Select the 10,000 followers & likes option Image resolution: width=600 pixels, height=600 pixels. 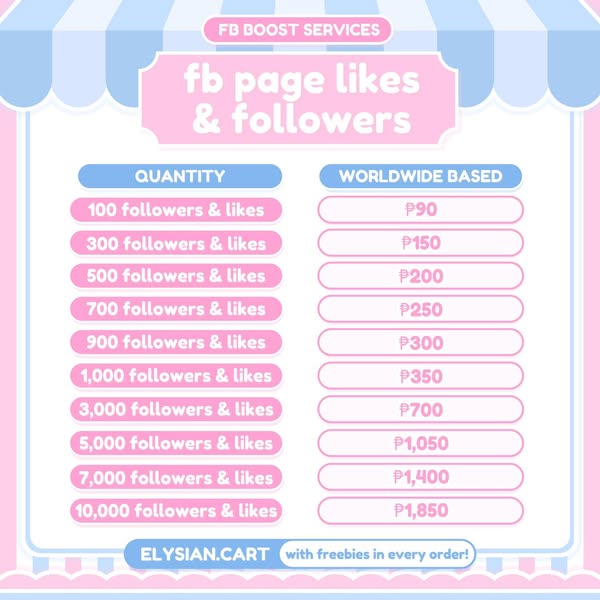pos(176,510)
